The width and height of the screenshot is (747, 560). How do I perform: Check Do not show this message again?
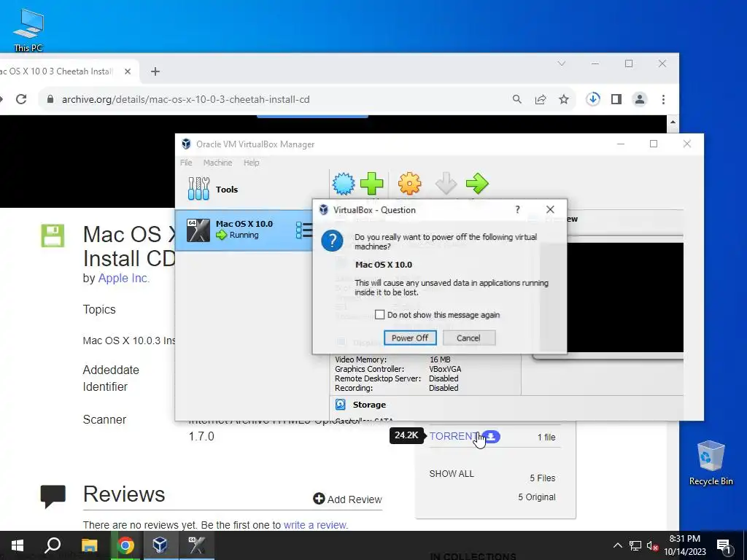379,315
